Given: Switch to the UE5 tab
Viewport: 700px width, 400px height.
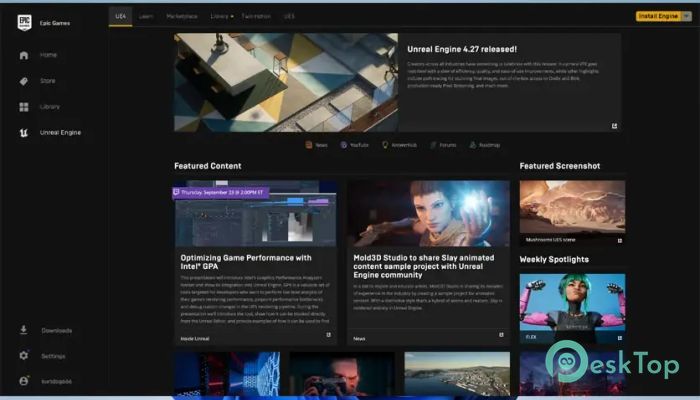Looking at the screenshot, I should click(x=289, y=16).
